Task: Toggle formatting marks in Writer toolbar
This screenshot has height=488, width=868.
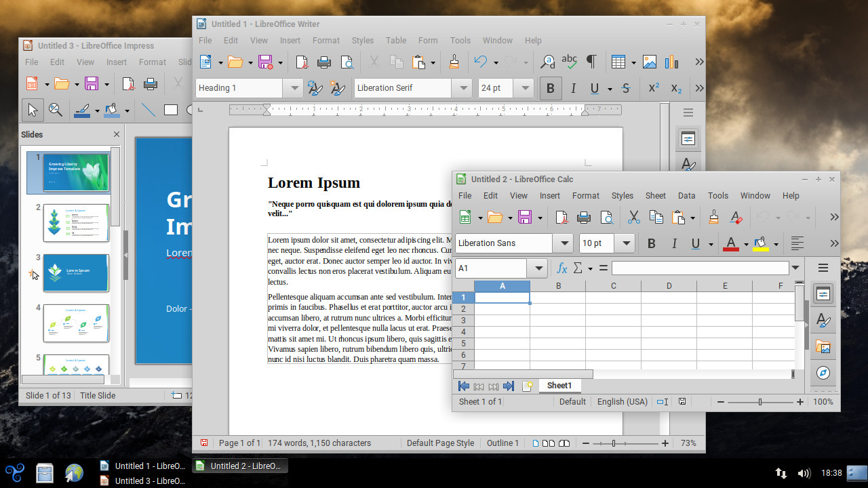Action: click(x=591, y=62)
